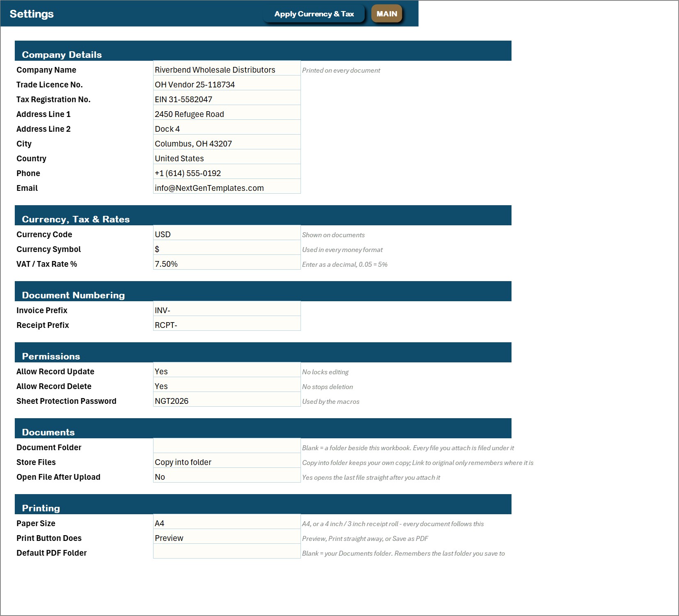
Task: Open Allow Record Delete Yes value
Action: [227, 385]
